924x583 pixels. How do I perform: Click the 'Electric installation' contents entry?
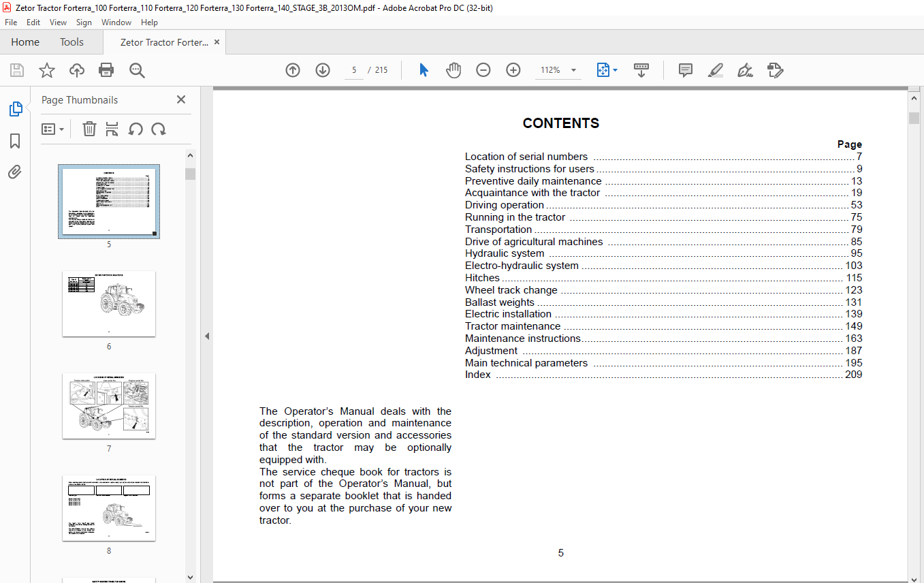[663, 314]
